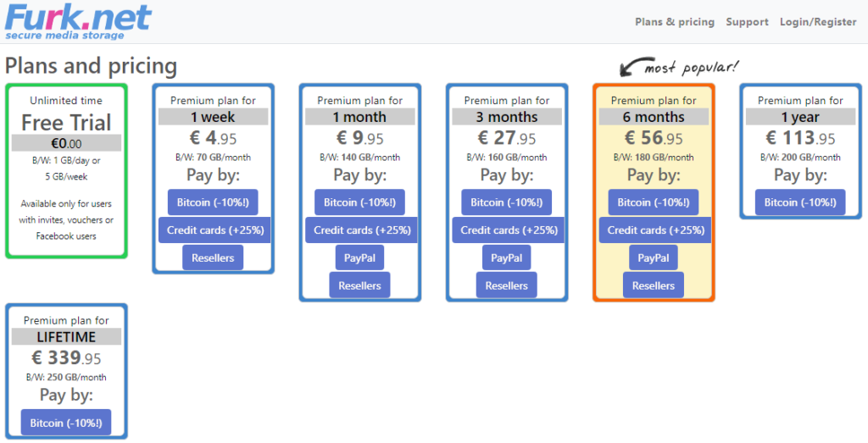
Task: Click the € 9.95 price
Action: click(x=359, y=138)
